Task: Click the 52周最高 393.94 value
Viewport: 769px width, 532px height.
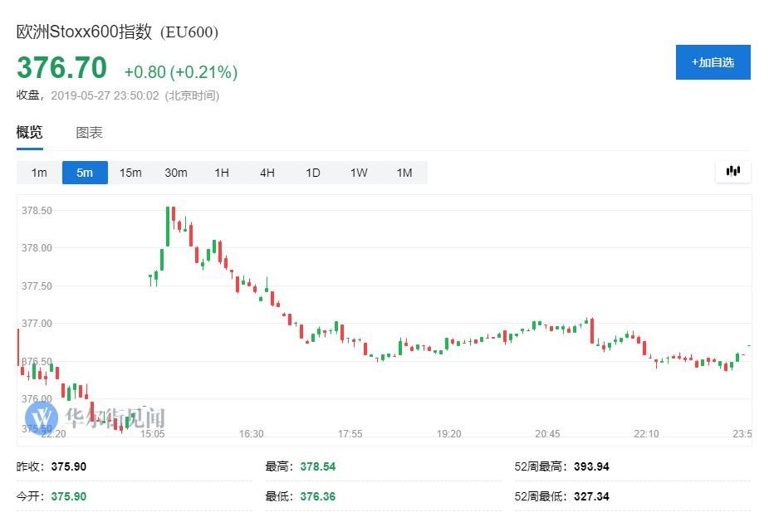Action: (590, 466)
